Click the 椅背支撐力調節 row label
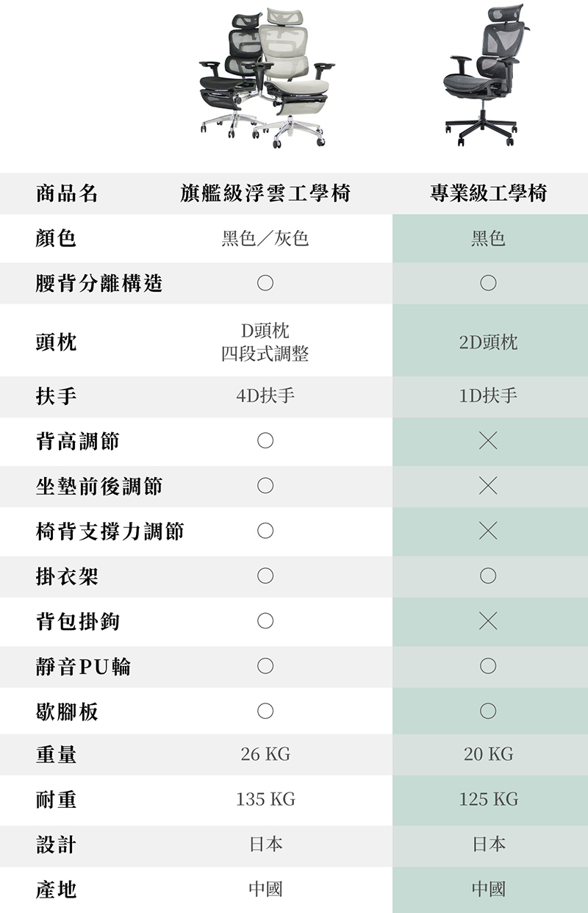Screen dimensions: 588x913 point(110,531)
